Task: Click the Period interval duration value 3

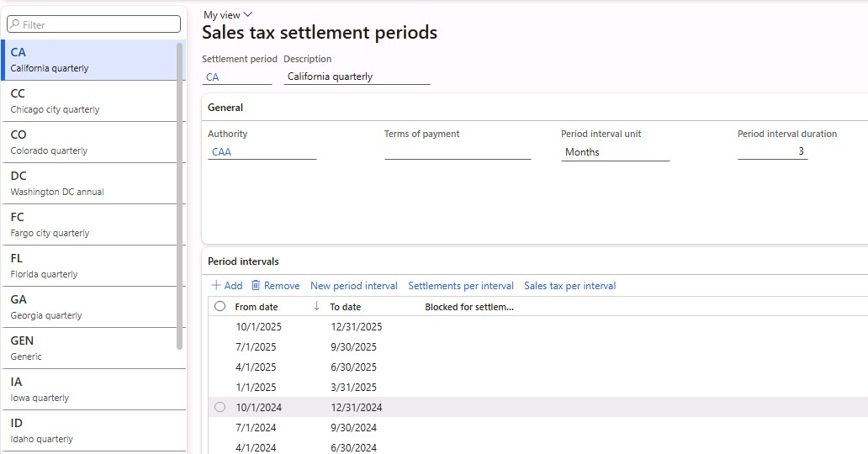Action: pyautogui.click(x=772, y=151)
